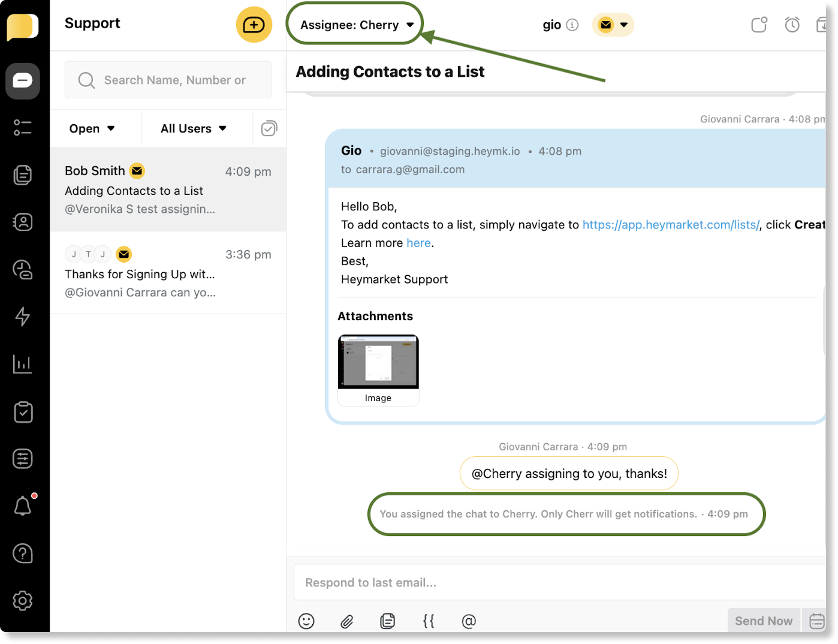Screen dimensions: 838x644
Task: Click the Send Now button
Action: click(x=763, y=621)
